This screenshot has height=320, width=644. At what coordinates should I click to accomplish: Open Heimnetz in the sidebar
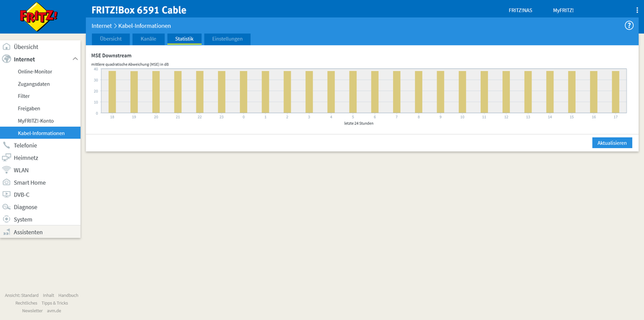pyautogui.click(x=40, y=158)
